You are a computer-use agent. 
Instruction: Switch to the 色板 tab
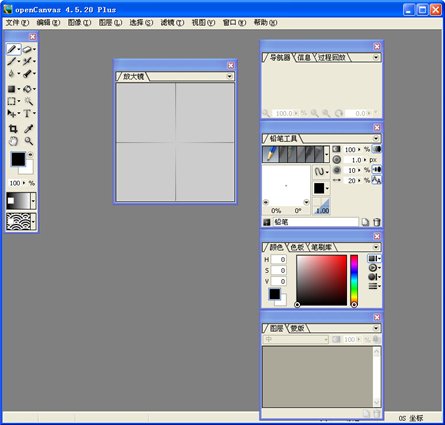coord(297,247)
